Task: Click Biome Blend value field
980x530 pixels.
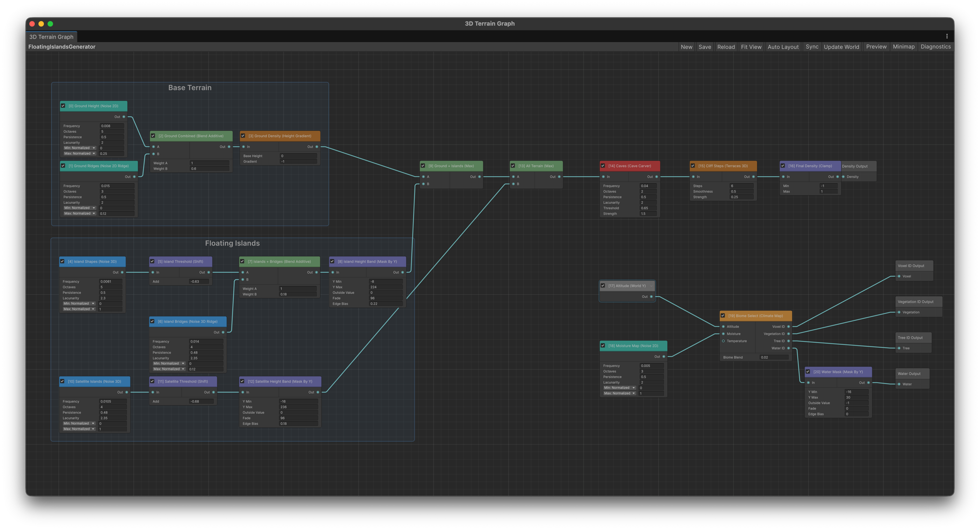Action: click(774, 357)
